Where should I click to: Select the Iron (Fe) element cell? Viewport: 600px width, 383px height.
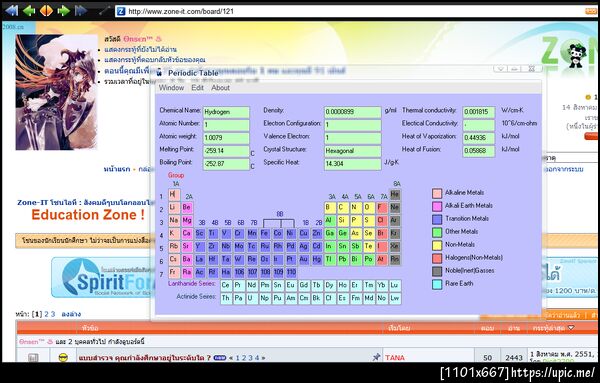point(265,233)
